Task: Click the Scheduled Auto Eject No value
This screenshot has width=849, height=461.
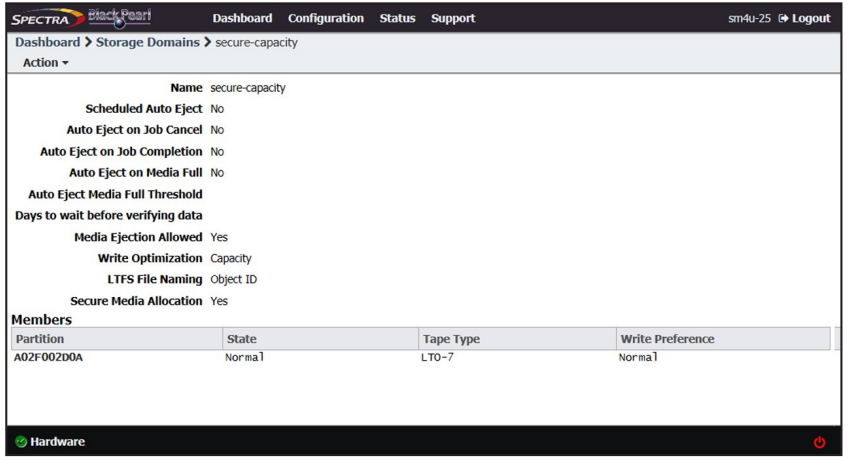Action: 217,109
